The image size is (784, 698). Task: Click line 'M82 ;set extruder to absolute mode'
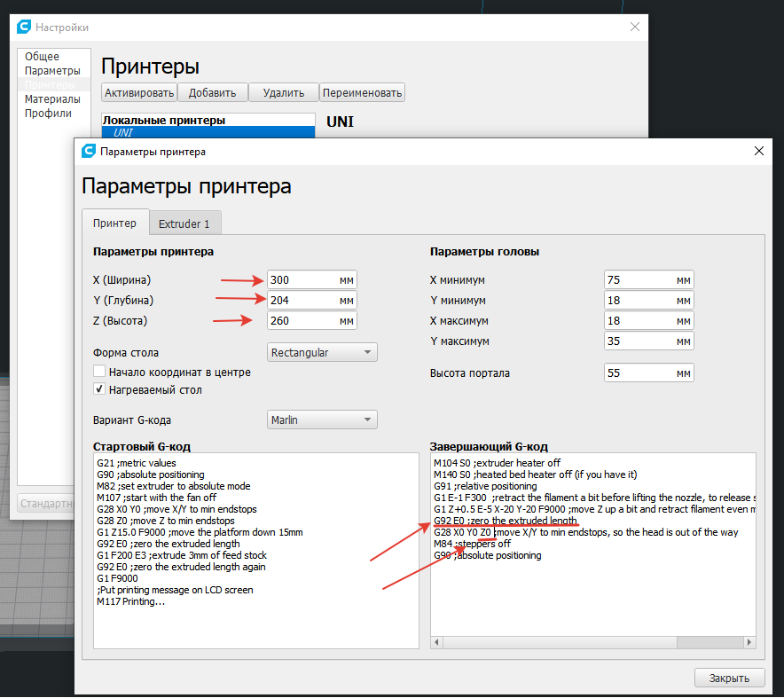coord(174,486)
